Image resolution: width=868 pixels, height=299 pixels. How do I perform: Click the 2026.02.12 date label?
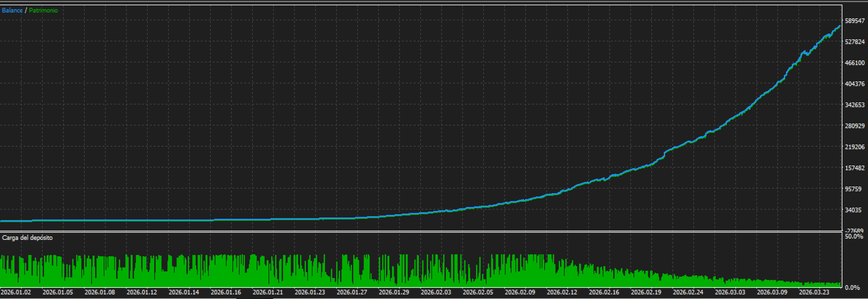coord(562,292)
